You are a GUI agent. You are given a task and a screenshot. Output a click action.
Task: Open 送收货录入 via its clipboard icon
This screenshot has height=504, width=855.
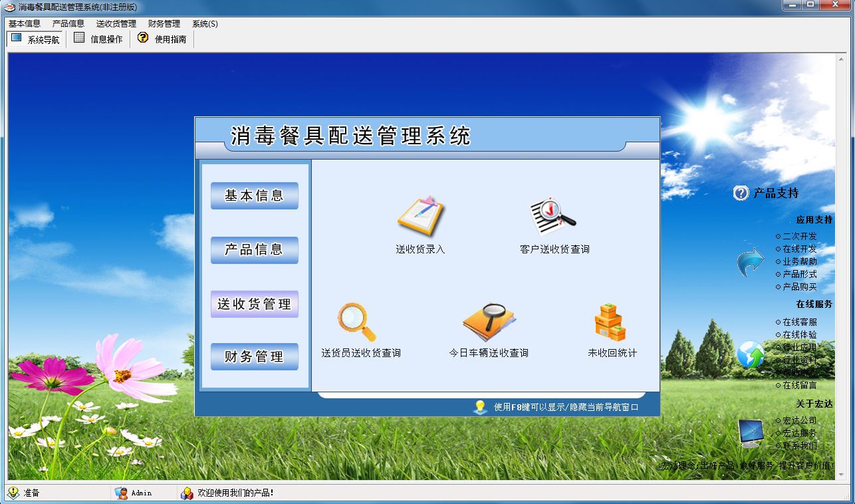coord(422,214)
